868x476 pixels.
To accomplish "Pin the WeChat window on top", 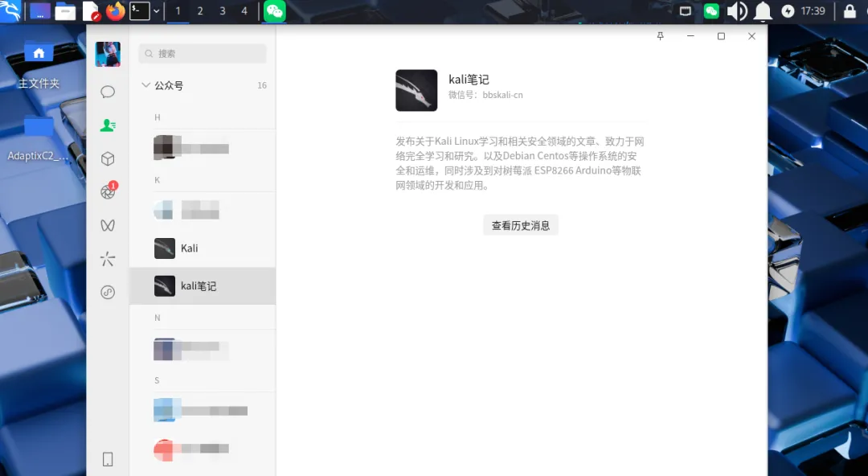I will click(x=660, y=36).
